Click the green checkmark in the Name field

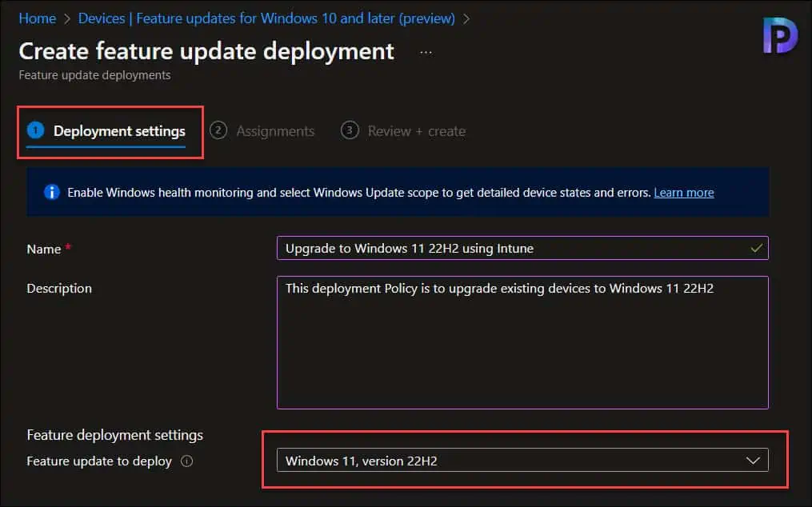coord(757,248)
